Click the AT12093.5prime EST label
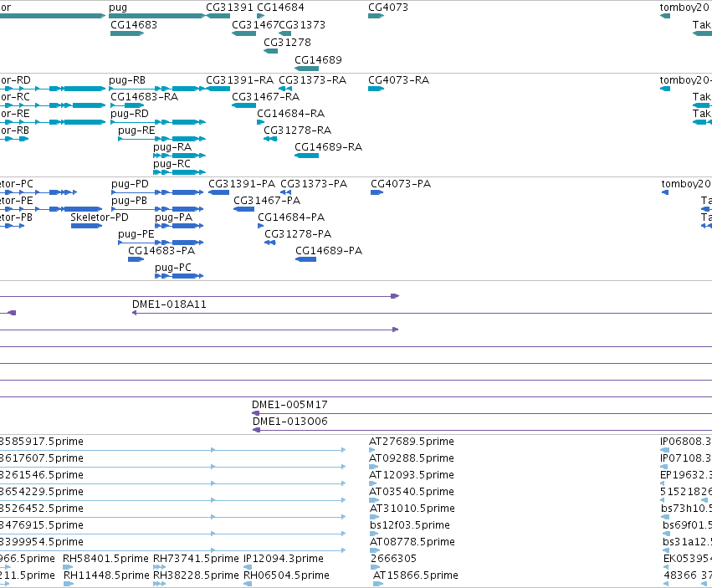 coord(412,475)
